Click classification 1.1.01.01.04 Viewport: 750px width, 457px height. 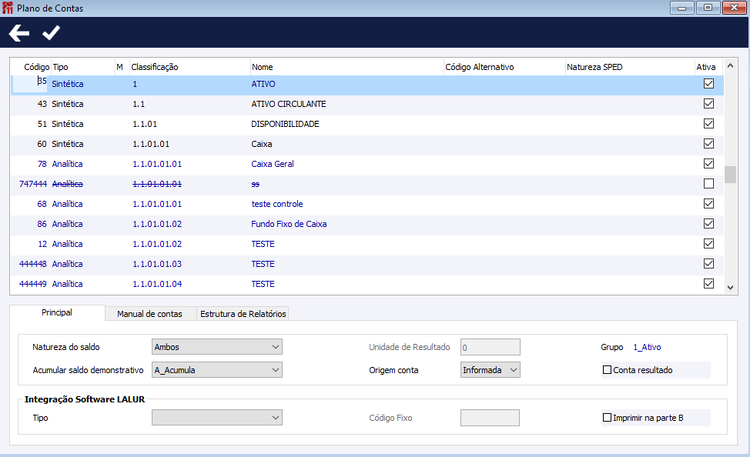pos(157,284)
